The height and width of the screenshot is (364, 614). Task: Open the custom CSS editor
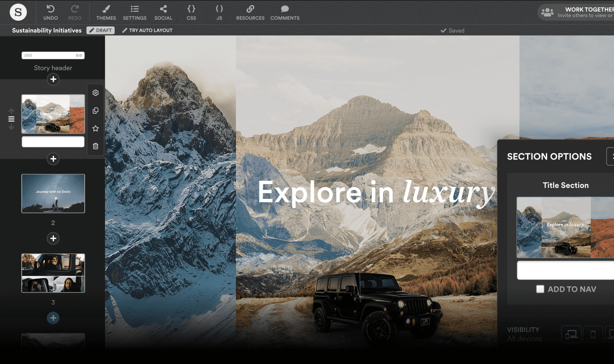tap(191, 12)
